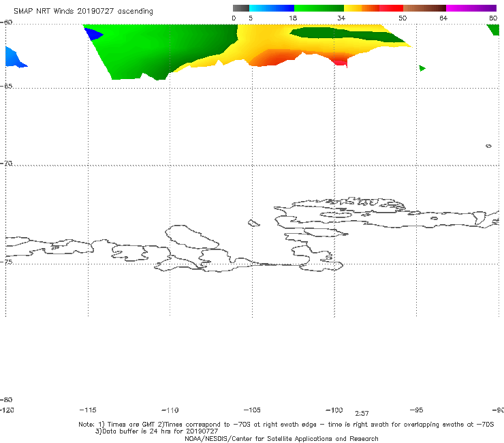
Task: Click the magenta-purple segment of the color bar
Action: pyautogui.click(x=471, y=8)
